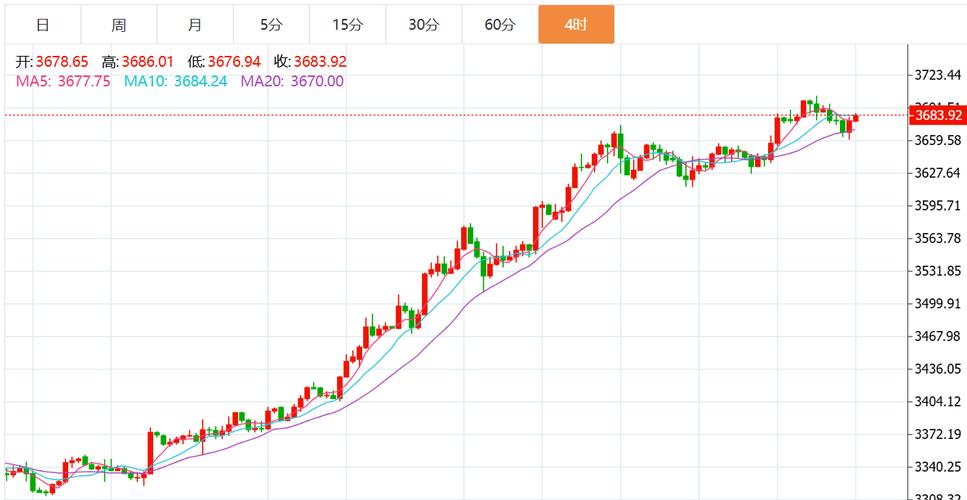The height and width of the screenshot is (500, 967).
Task: Click the 3499.91 price axis label
Action: (x=937, y=303)
